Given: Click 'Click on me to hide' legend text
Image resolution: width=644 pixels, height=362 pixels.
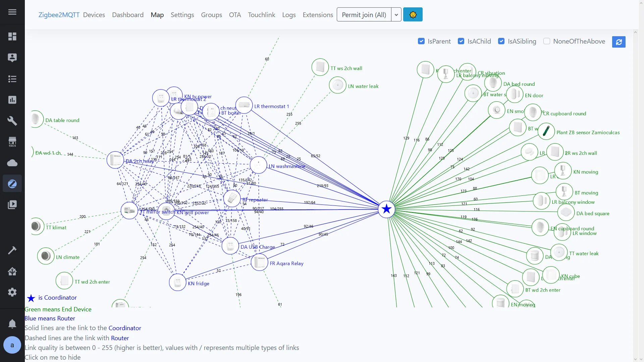Looking at the screenshot, I should tap(53, 357).
